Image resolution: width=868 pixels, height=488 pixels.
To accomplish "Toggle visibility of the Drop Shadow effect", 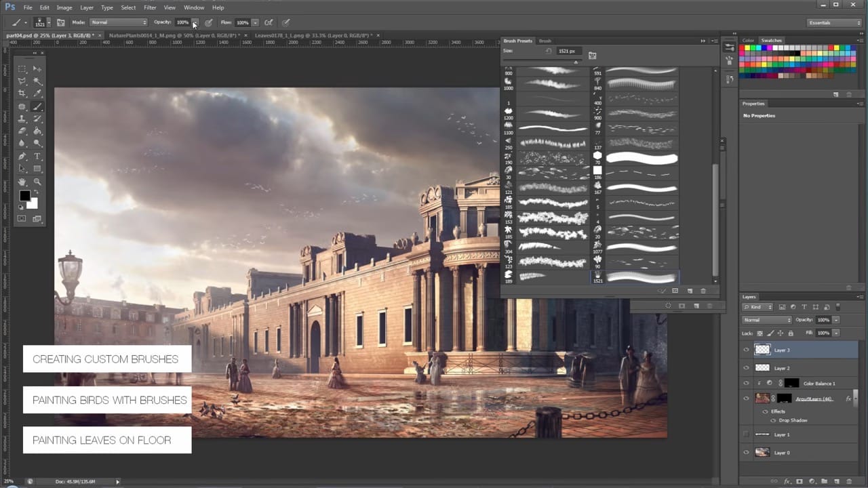I will 773,420.
